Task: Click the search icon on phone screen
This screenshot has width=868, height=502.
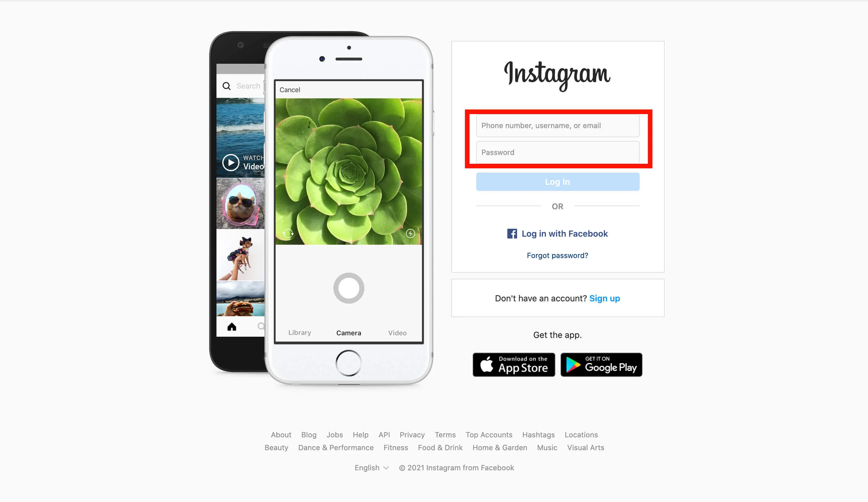Action: [x=226, y=85]
